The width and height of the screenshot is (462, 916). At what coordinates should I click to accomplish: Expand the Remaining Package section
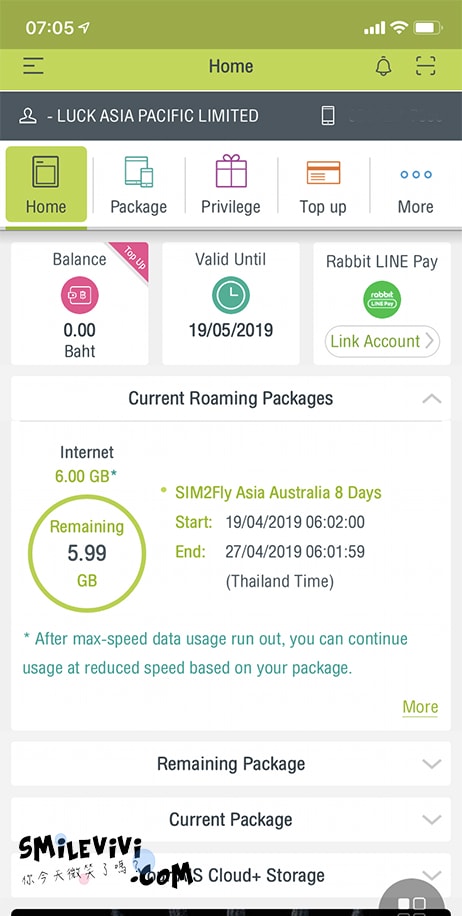(x=231, y=764)
